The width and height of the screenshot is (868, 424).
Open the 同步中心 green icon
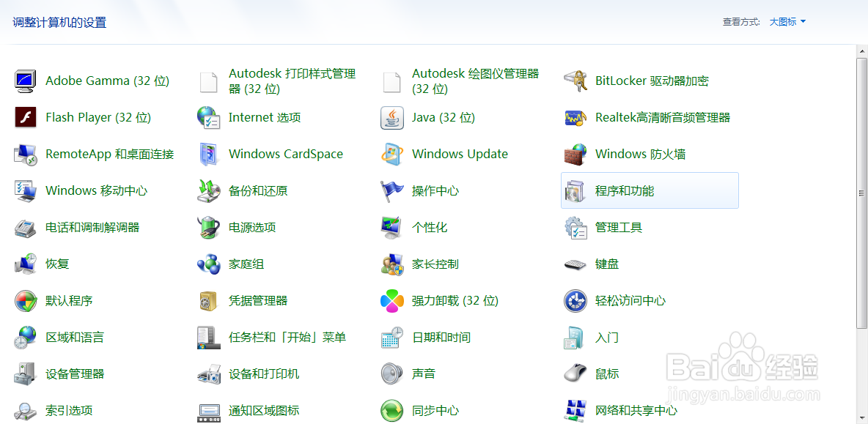pyautogui.click(x=392, y=411)
